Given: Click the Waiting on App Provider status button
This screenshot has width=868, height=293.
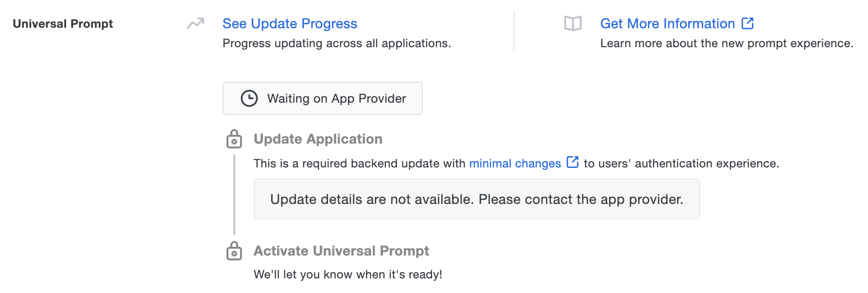Looking at the screenshot, I should coord(322,98).
